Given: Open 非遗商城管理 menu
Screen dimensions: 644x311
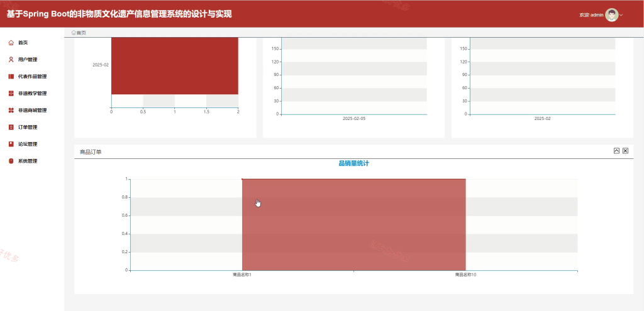Looking at the screenshot, I should [33, 111].
